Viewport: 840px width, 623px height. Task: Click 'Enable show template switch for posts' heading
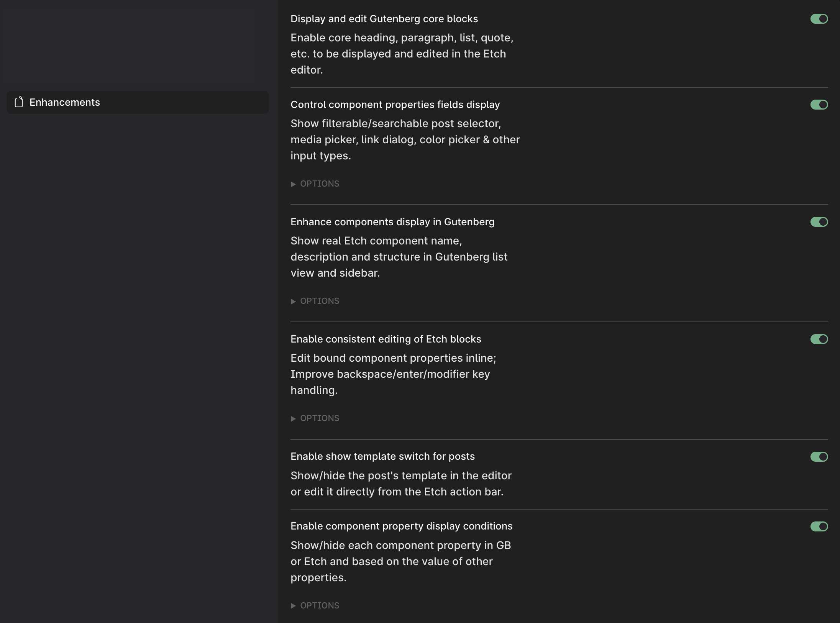click(382, 456)
